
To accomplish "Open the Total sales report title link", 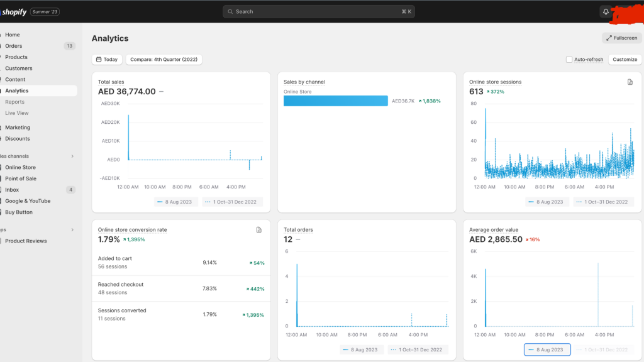I will 111,82.
